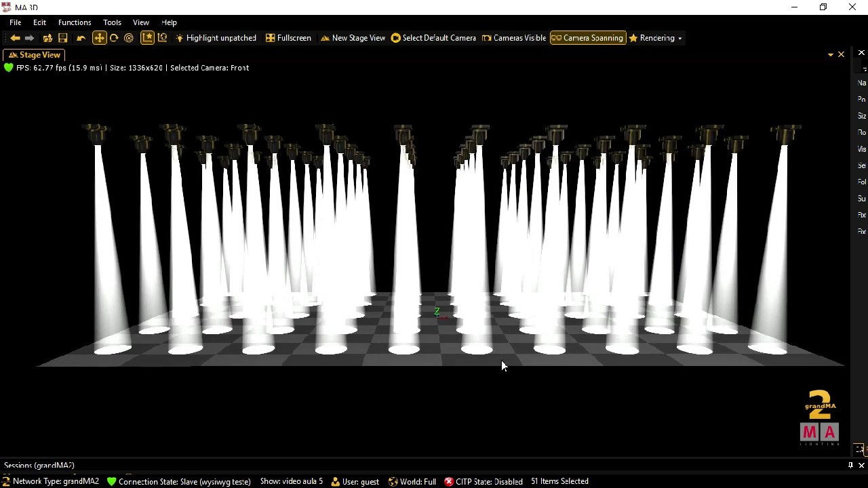Toggle the starred view toolbar icon
The image size is (868, 488).
[x=147, y=38]
